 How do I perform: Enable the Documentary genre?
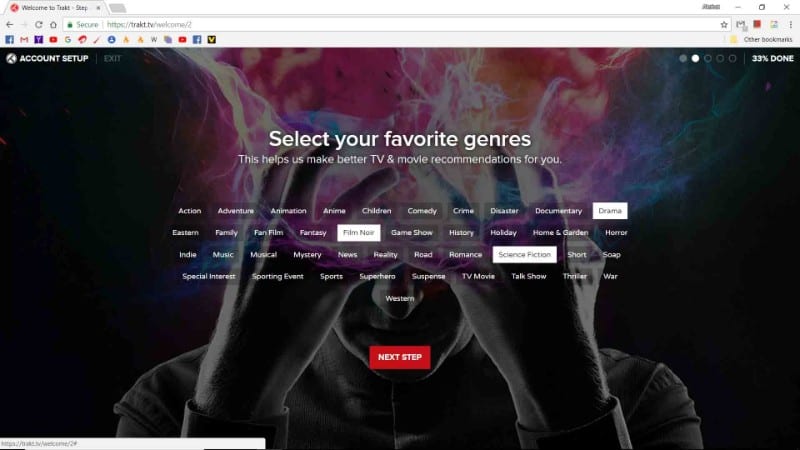(x=558, y=211)
